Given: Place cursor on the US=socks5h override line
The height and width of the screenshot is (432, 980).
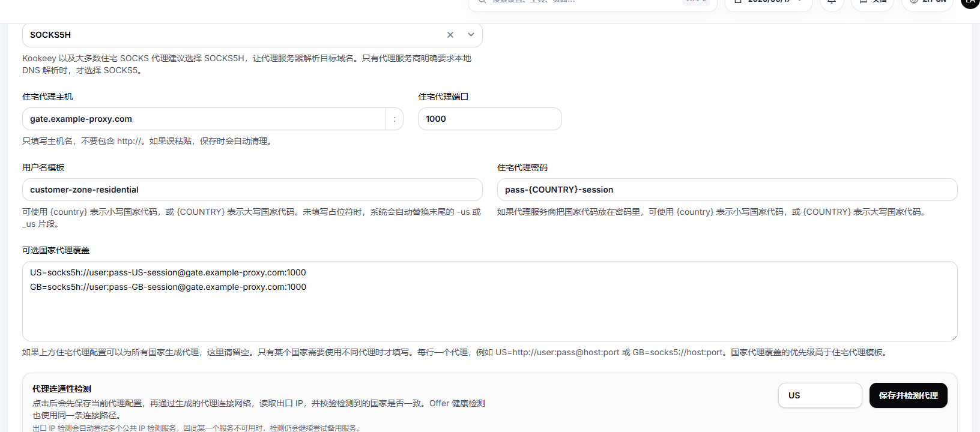Looking at the screenshot, I should [x=168, y=272].
